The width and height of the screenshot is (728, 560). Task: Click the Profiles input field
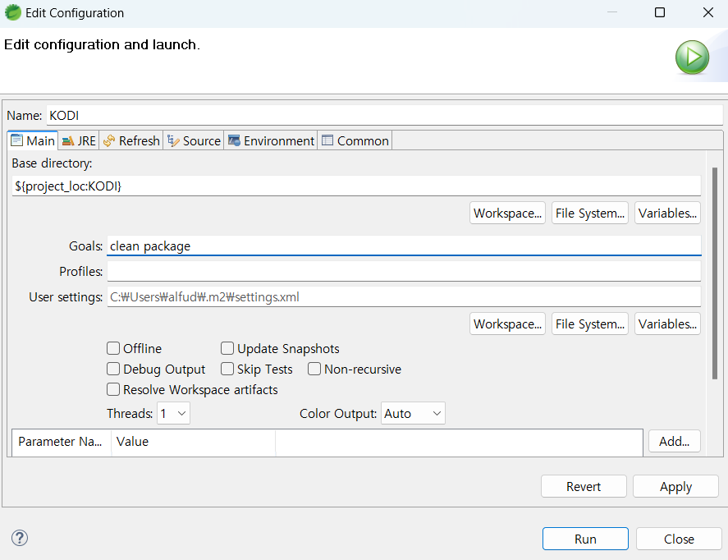tap(404, 271)
